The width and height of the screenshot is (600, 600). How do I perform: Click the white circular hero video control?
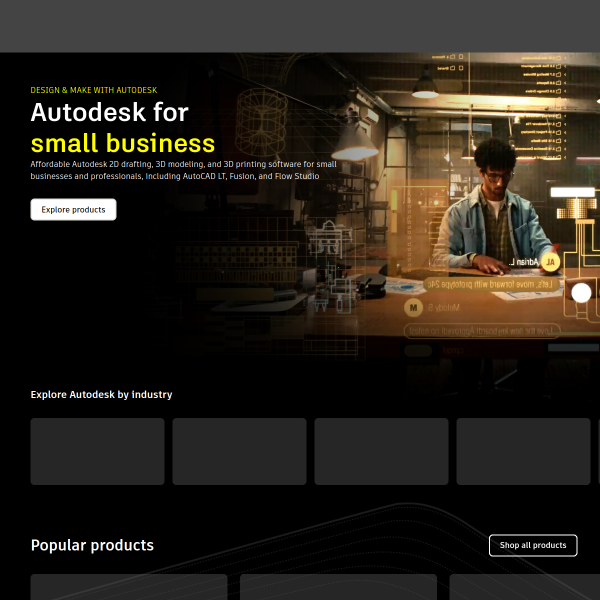[x=581, y=293]
